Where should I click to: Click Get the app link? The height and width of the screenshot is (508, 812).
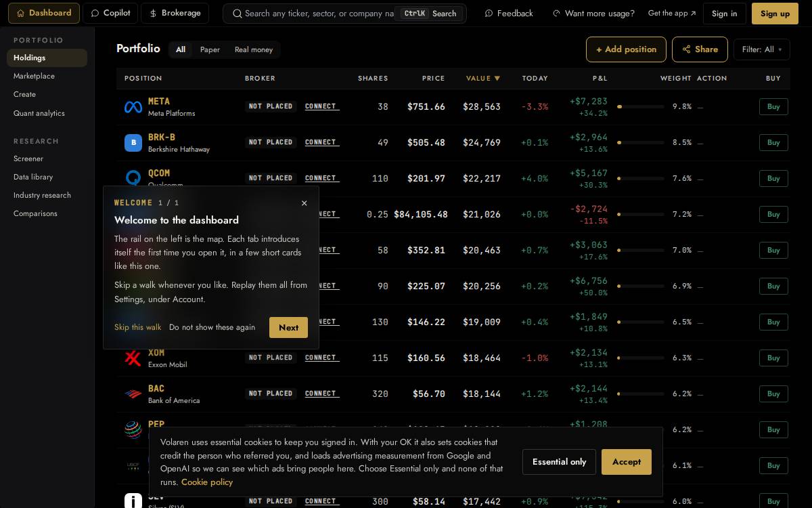(x=671, y=14)
